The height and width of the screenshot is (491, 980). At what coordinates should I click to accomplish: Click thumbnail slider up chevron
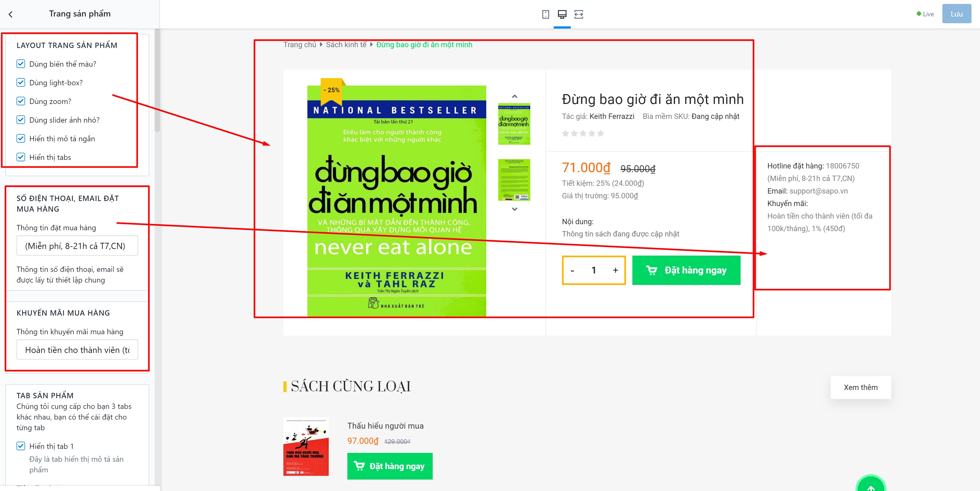pyautogui.click(x=514, y=96)
